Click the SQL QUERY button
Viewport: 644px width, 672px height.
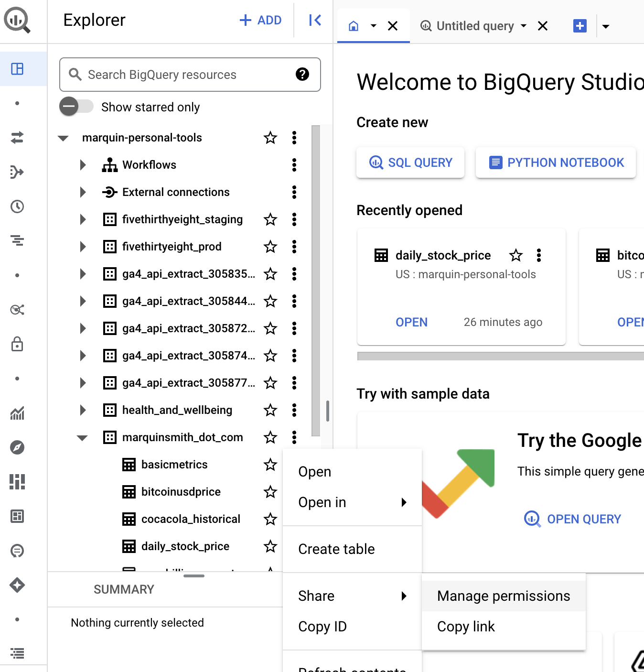tap(410, 163)
